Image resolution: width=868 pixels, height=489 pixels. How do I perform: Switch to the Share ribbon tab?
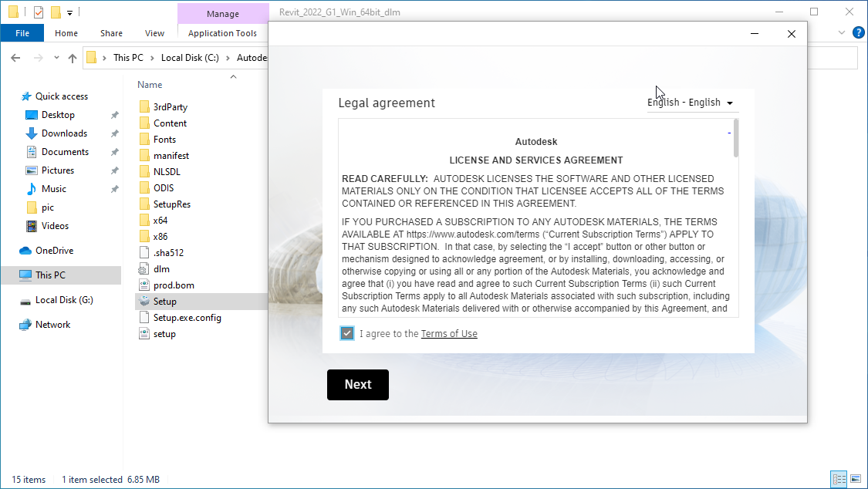coord(111,33)
